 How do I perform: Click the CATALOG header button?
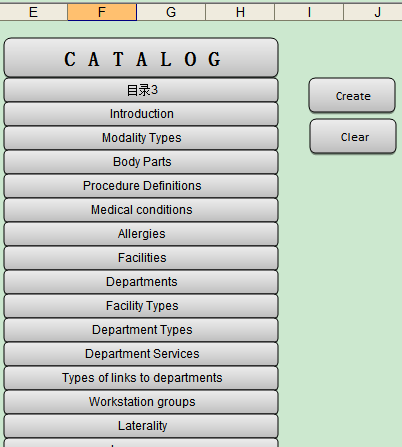point(141,58)
